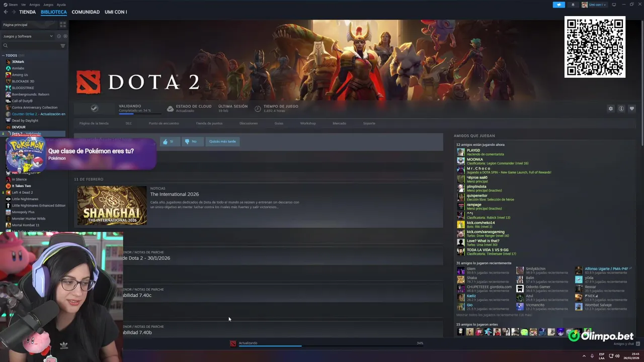644x362 pixels.
Task: Select Left 4 Dead 2 in the list
Action: point(22,193)
